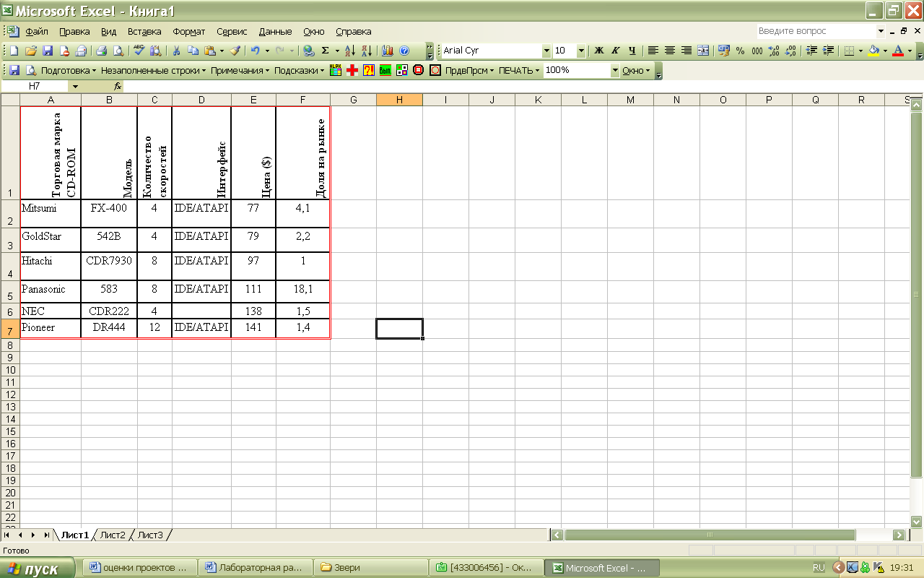Click the RU language indicator in tray
The image size is (924, 578).
[x=819, y=568]
